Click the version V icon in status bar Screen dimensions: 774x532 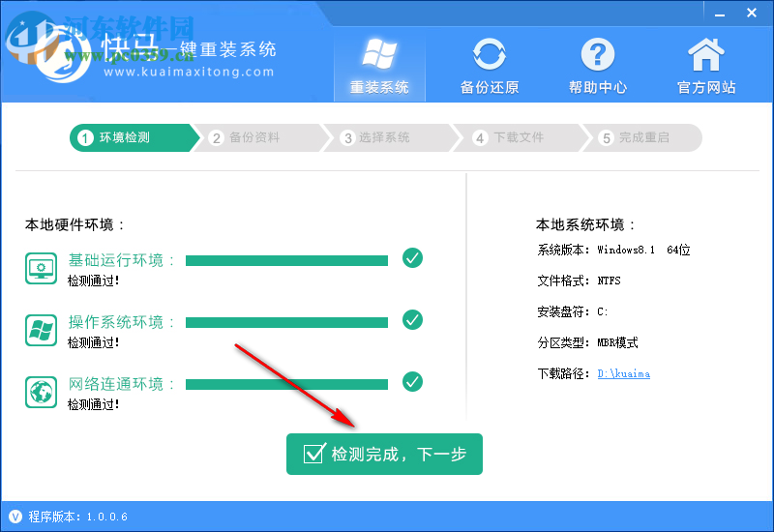[15, 517]
